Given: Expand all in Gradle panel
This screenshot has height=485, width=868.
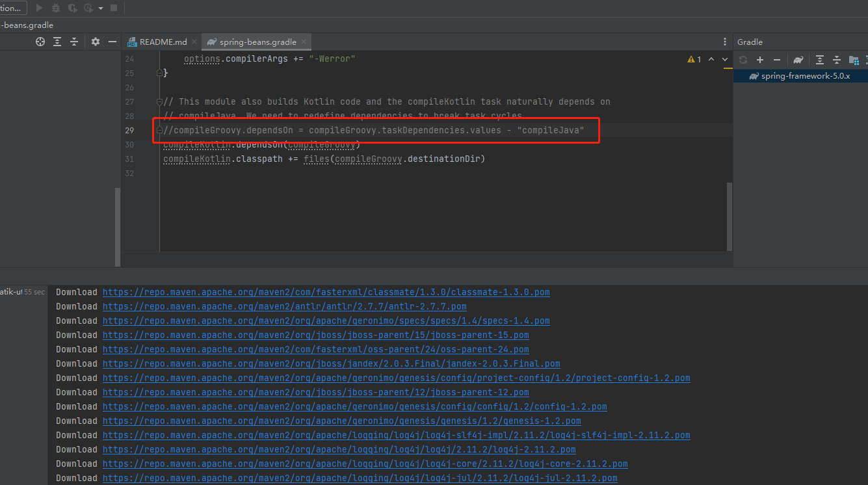Looking at the screenshot, I should click(820, 60).
